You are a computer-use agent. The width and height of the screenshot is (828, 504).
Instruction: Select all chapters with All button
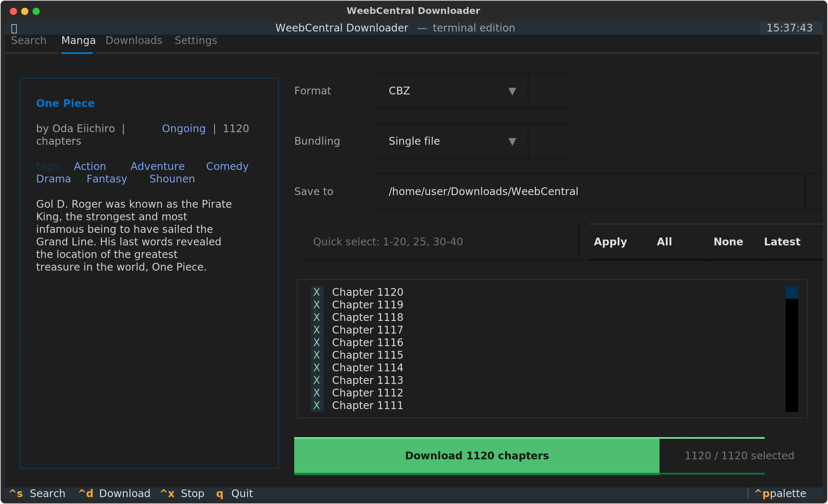[x=664, y=242]
